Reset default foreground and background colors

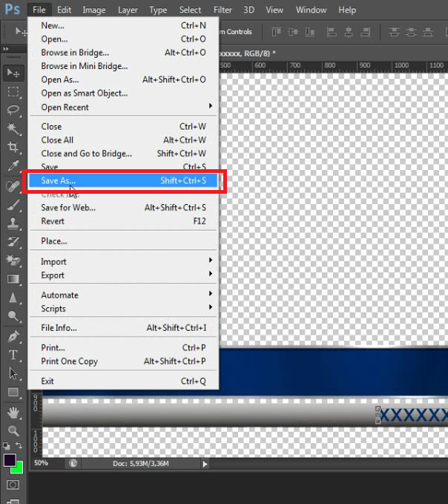(x=6, y=446)
